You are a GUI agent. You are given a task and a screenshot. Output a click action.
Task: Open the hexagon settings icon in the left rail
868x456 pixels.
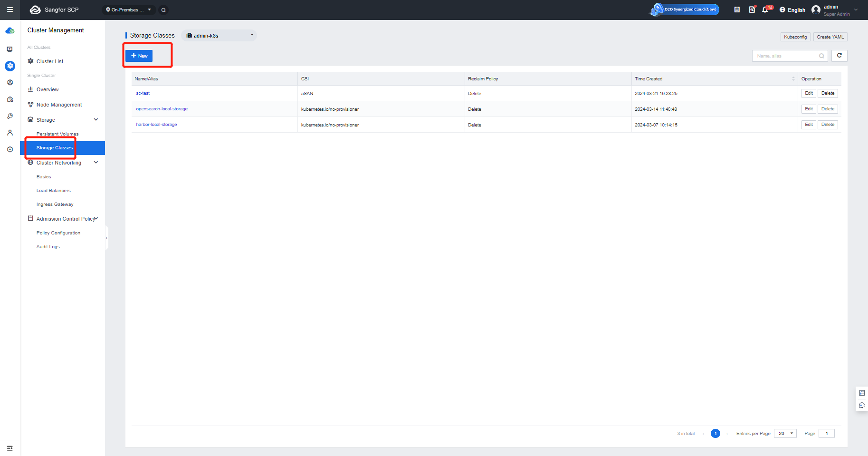(10, 149)
